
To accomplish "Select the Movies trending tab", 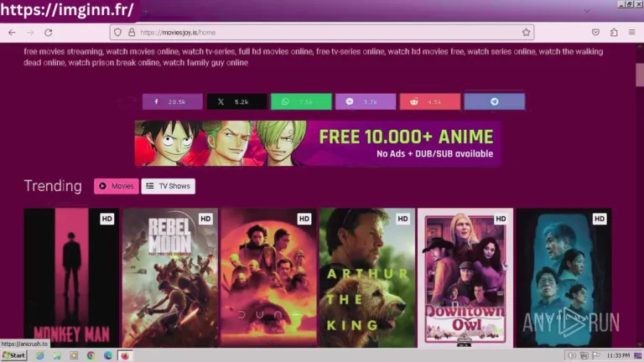I will pos(117,186).
